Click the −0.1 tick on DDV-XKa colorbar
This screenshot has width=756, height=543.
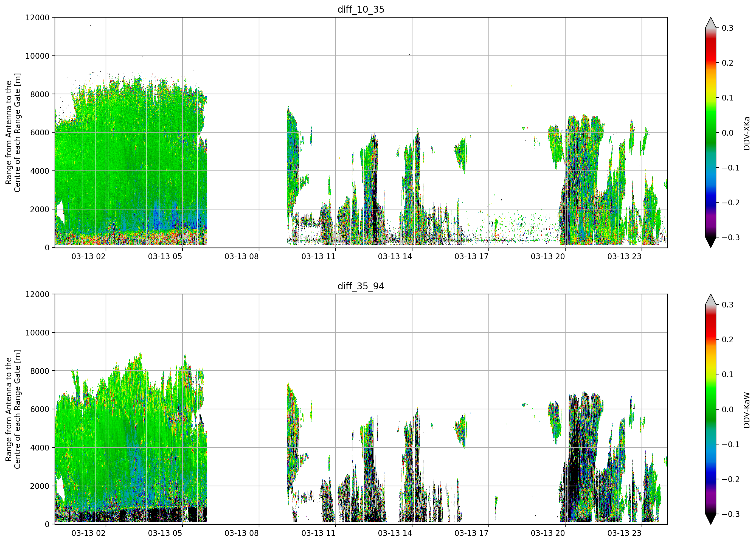(731, 168)
